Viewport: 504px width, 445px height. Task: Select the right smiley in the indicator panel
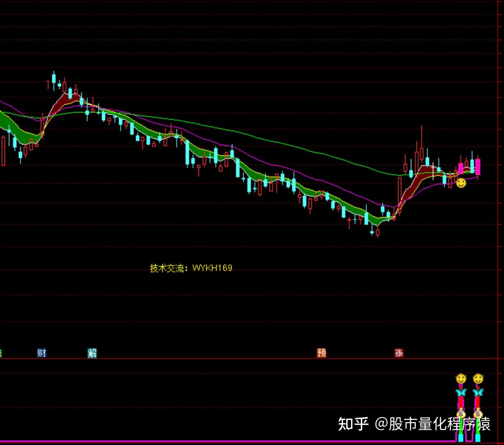(478, 379)
